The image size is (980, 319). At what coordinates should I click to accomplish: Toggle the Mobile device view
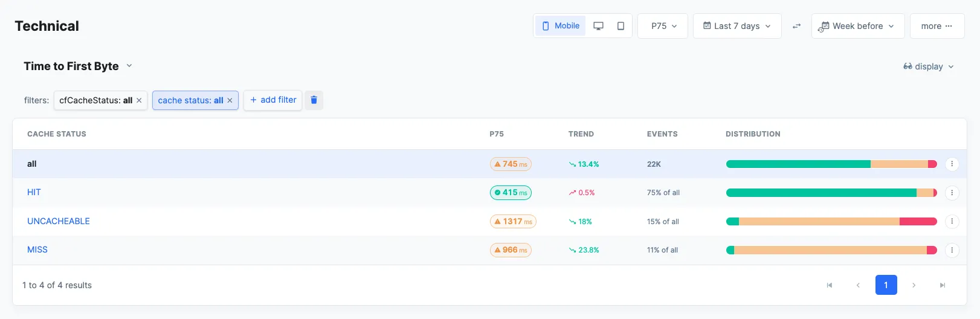pos(560,26)
